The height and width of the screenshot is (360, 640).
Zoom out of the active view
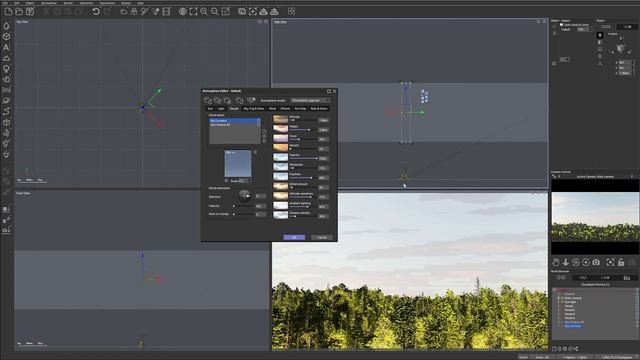214,11
